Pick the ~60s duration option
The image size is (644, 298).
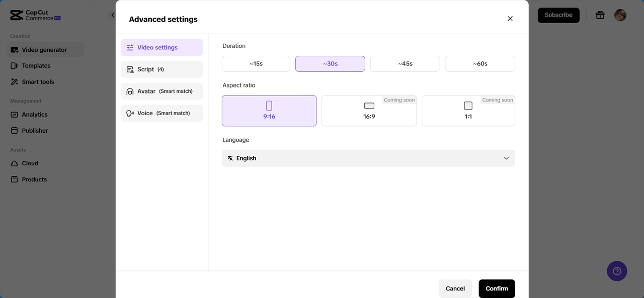pyautogui.click(x=480, y=64)
